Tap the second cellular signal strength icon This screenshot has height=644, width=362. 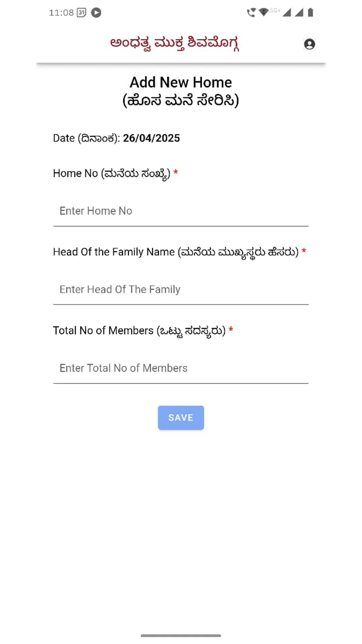(x=299, y=13)
